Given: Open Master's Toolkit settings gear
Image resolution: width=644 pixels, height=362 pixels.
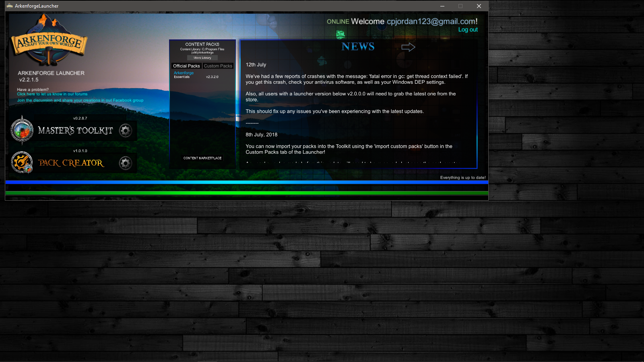Looking at the screenshot, I should [x=126, y=130].
